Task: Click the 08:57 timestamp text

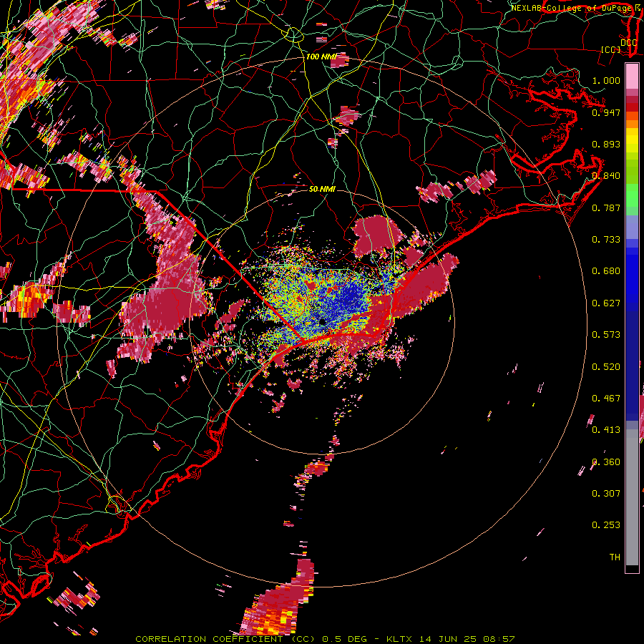Action: [x=498, y=639]
